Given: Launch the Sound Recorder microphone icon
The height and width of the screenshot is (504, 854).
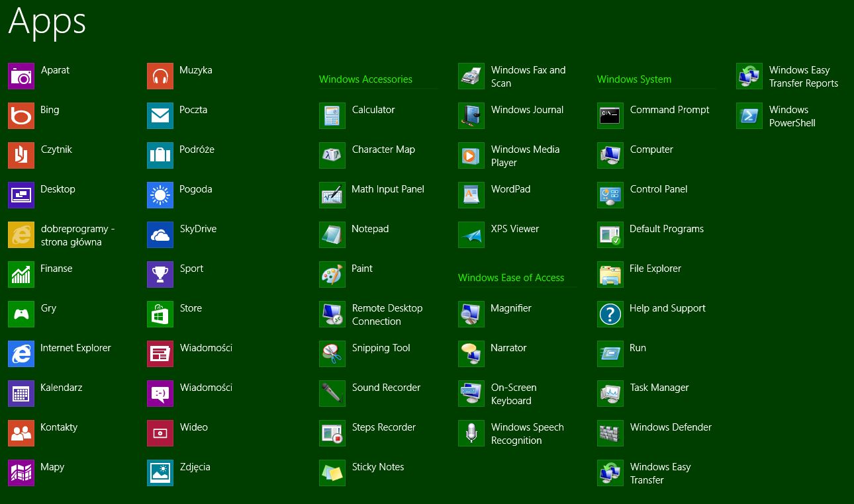Looking at the screenshot, I should click(332, 394).
